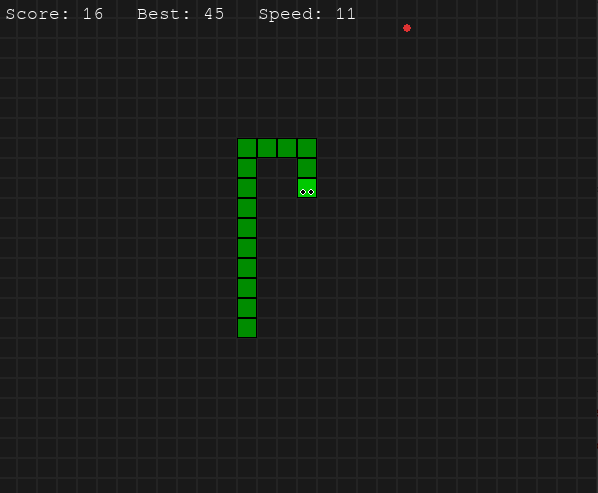
Task: Click the best score value 45
Action: [214, 14]
